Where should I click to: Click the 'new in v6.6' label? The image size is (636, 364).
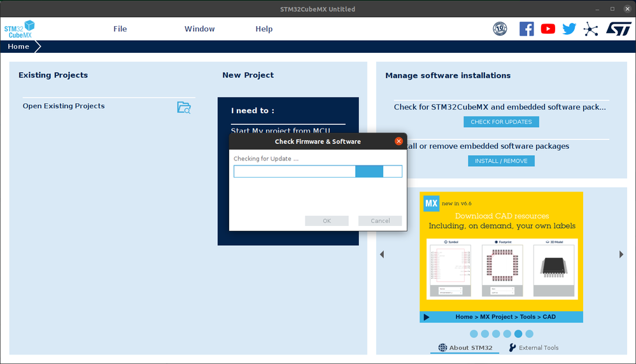pos(456,204)
